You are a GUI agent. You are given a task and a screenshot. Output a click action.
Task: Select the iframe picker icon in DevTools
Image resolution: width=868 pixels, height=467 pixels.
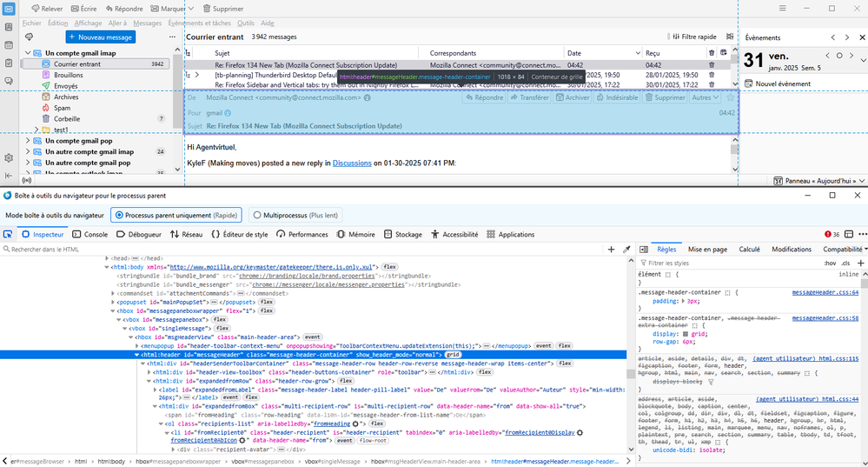pos(849,234)
